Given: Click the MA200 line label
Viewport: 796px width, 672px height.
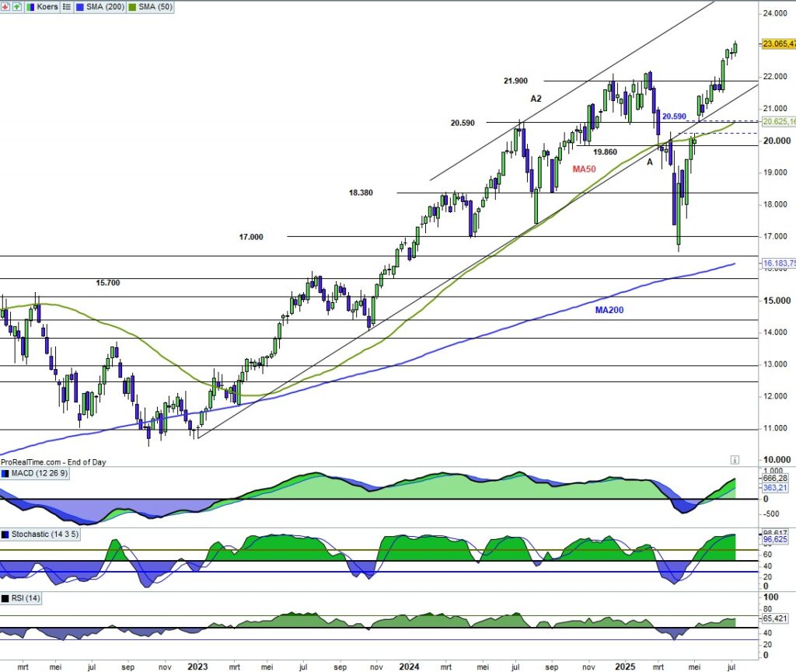Looking at the screenshot, I should 609,310.
